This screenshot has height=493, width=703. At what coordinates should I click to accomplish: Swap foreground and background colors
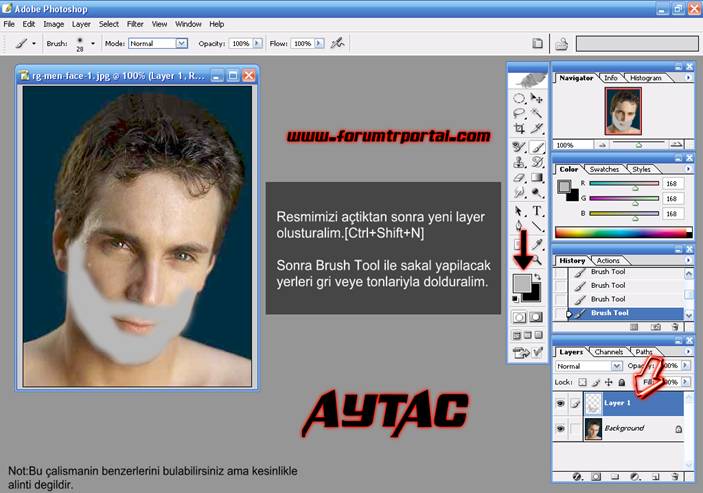[538, 277]
